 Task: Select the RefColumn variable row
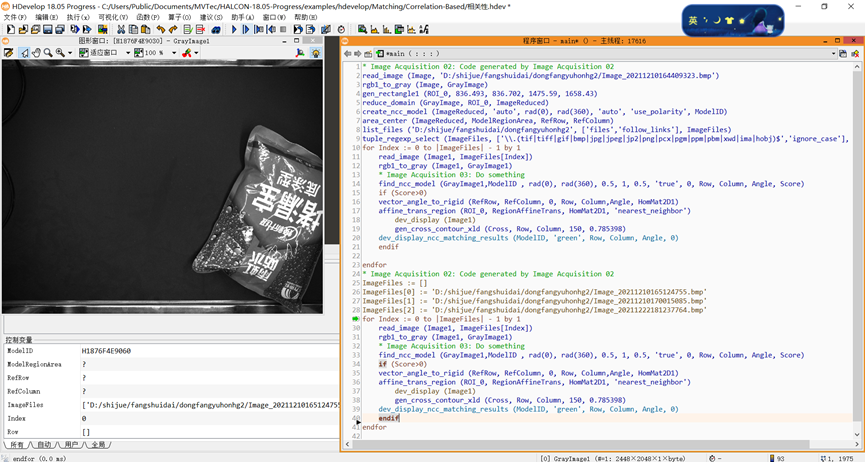(172, 391)
